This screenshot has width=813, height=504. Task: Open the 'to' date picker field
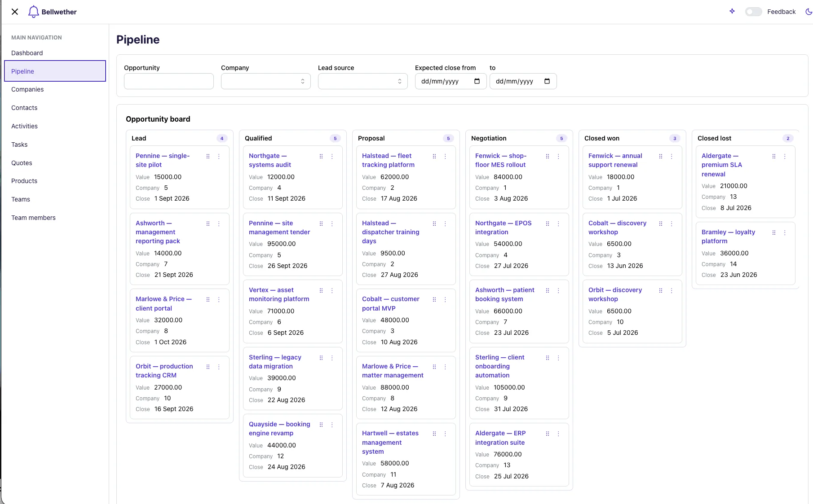(x=523, y=81)
